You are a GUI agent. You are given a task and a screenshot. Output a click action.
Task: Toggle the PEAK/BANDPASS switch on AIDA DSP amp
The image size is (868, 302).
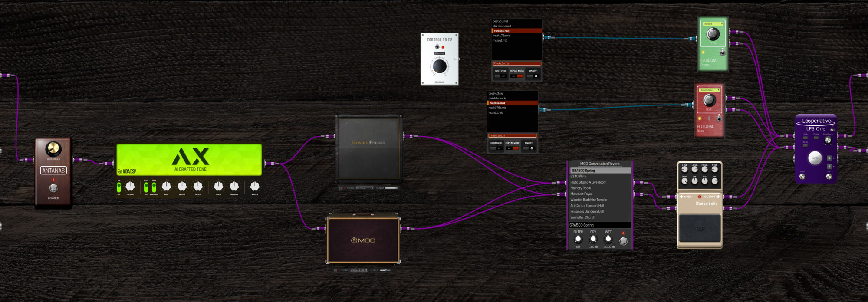click(x=154, y=187)
